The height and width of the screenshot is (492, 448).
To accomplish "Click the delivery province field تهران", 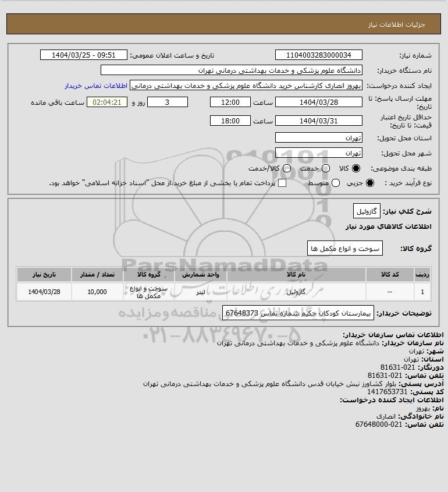I will point(318,138).
